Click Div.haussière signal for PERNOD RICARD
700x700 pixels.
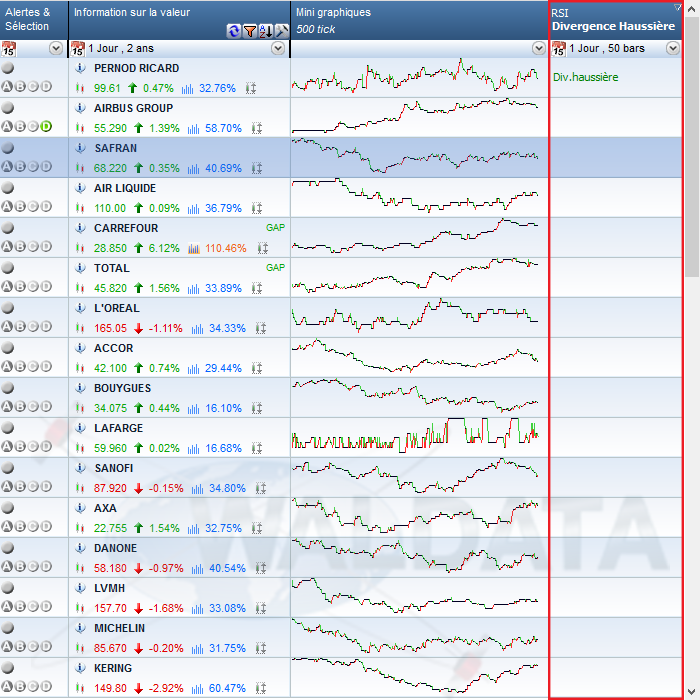[585, 77]
